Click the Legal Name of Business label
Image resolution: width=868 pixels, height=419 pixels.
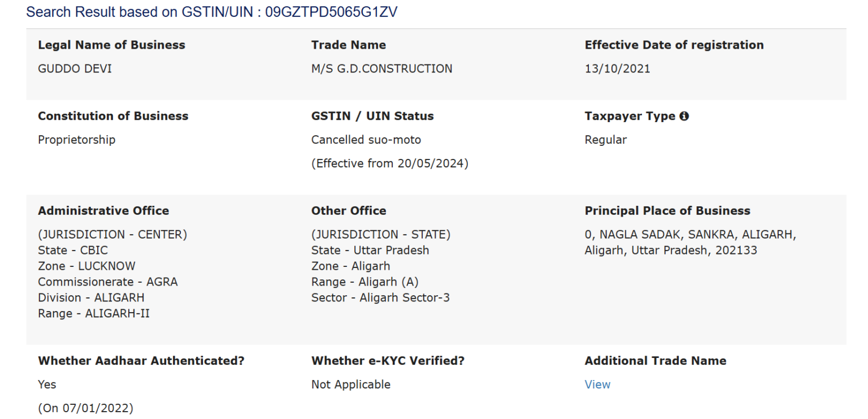111,45
